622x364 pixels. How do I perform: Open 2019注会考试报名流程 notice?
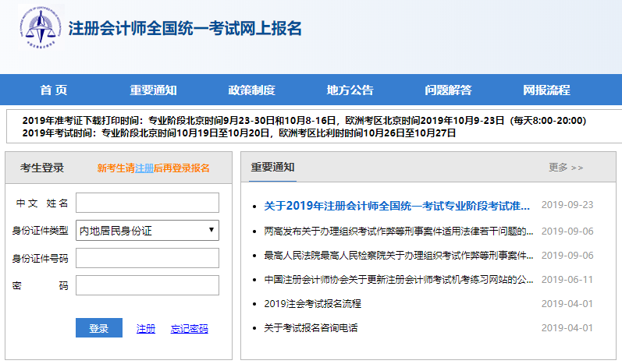313,304
